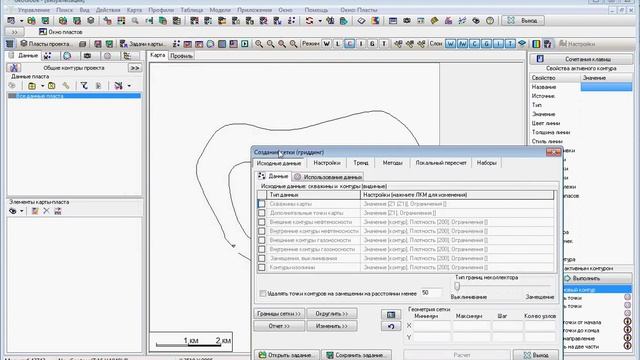Image resolution: width=640 pixels, height=360 pixels.
Task: Click the keyboard icon beside Сочетания клавиш
Action: tap(540, 59)
